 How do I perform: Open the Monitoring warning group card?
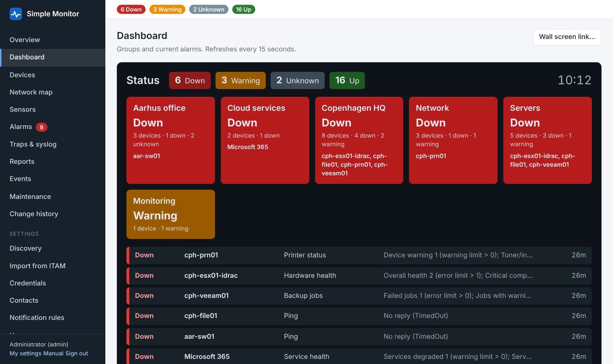tap(170, 214)
